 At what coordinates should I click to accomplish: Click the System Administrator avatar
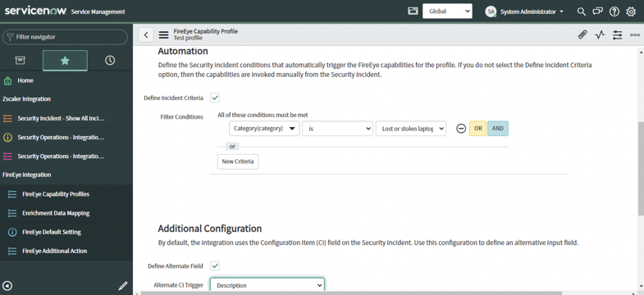(491, 11)
